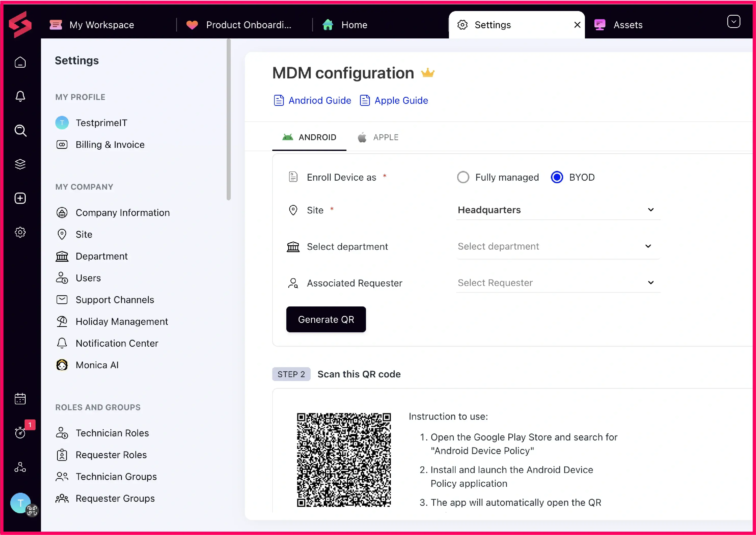Click the Support Channels envelope icon
The image size is (756, 535).
click(62, 300)
